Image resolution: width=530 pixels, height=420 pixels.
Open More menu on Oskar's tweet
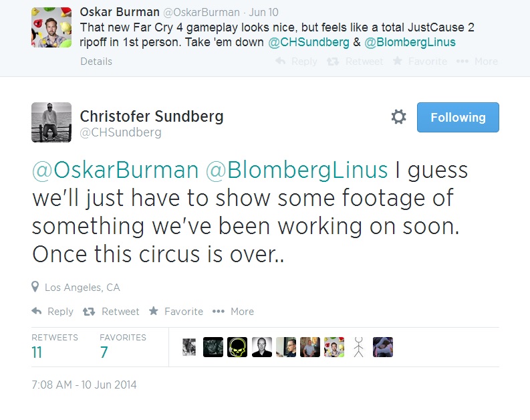point(477,62)
